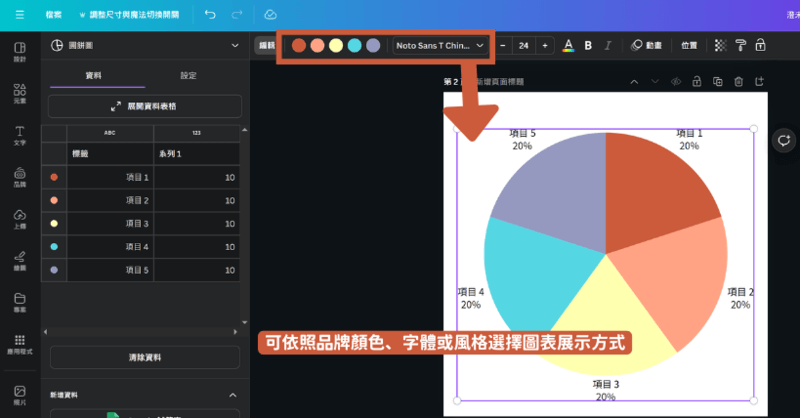Image resolution: width=800 pixels, height=418 pixels.
Task: Open the 元素 (Elements) sidebar panel
Action: pyautogui.click(x=19, y=93)
